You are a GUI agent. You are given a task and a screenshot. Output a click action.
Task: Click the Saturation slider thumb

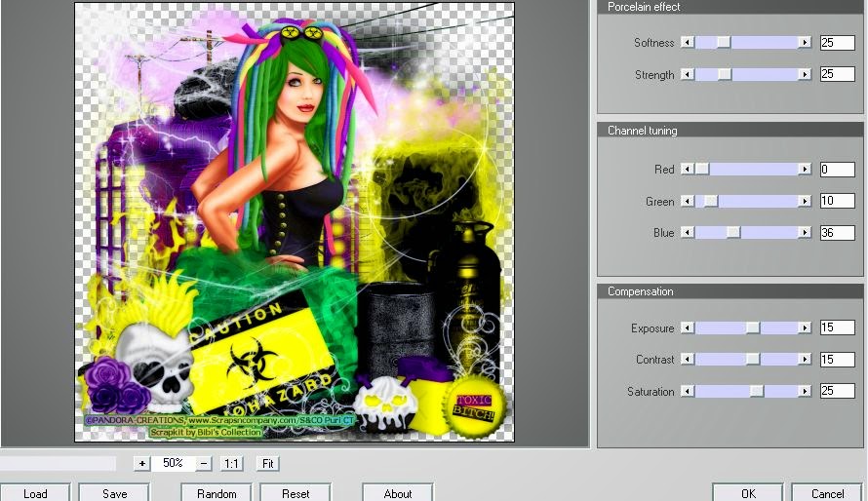[757, 392]
